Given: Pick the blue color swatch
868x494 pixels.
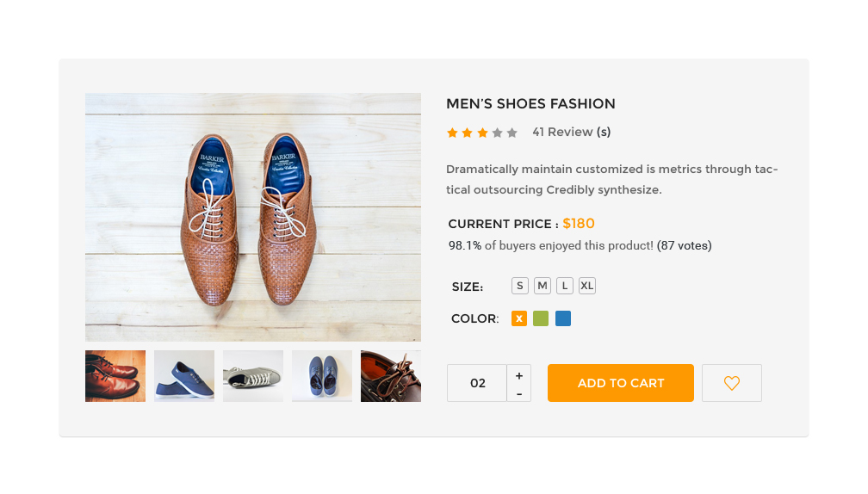Looking at the screenshot, I should [x=563, y=318].
